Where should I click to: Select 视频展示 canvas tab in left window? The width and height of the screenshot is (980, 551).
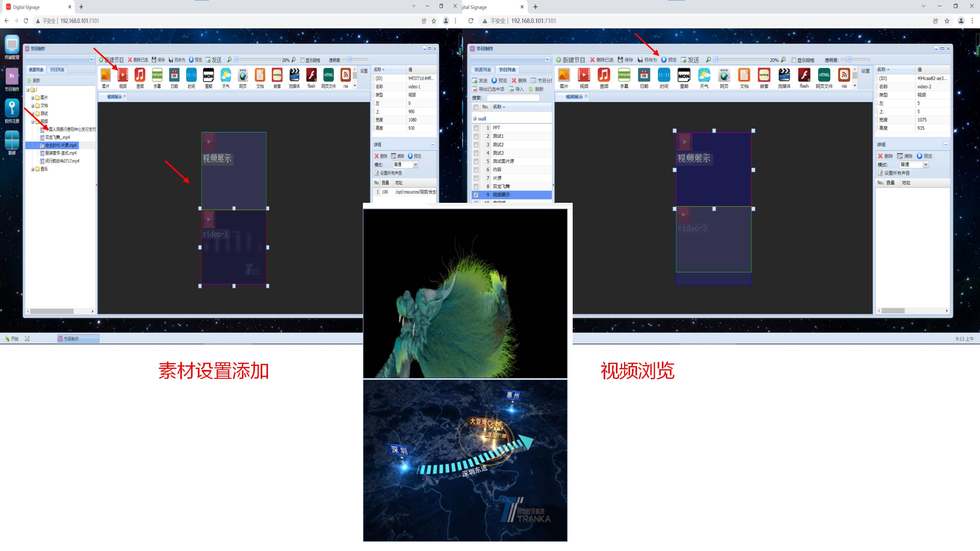(x=114, y=97)
